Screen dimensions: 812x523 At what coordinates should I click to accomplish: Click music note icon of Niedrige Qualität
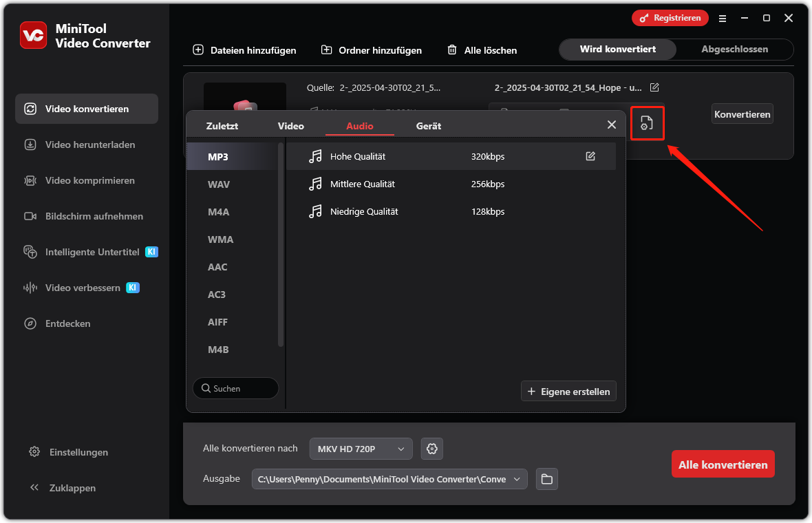(x=315, y=211)
